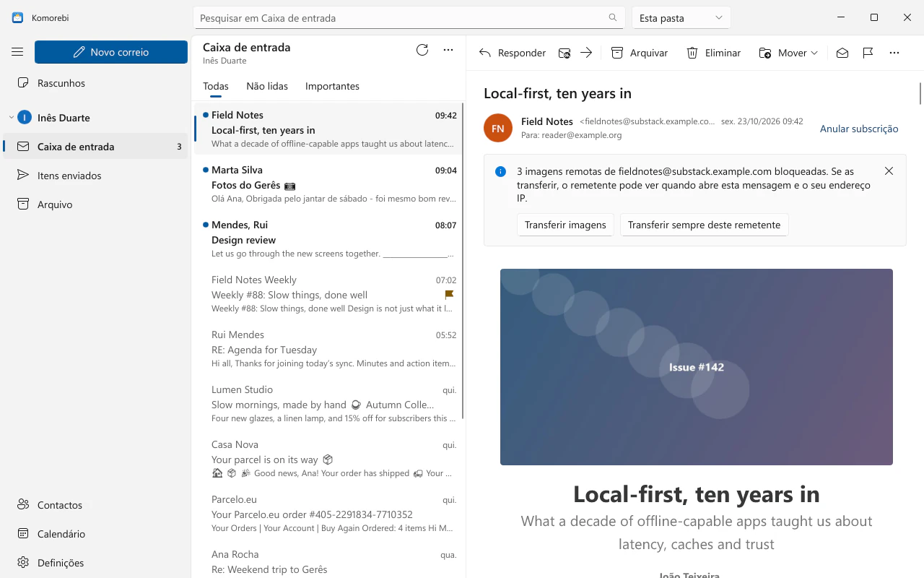924x578 pixels.
Task: Click Responder button
Action: [513, 53]
